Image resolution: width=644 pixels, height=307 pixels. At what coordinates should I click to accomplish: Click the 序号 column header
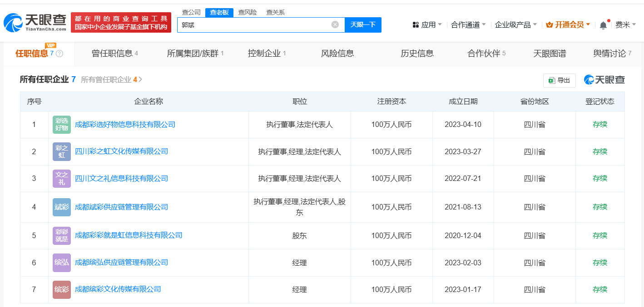[35, 102]
